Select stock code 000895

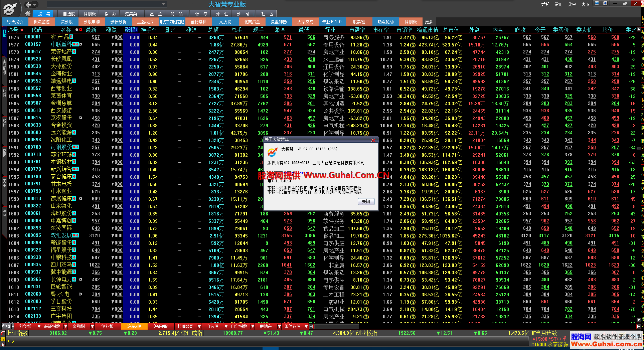[x=33, y=235]
